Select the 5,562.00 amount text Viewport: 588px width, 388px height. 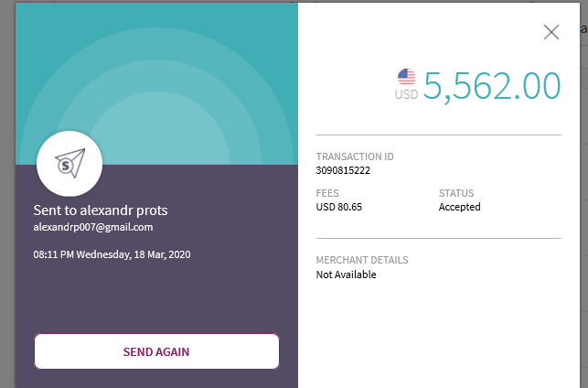coord(492,86)
